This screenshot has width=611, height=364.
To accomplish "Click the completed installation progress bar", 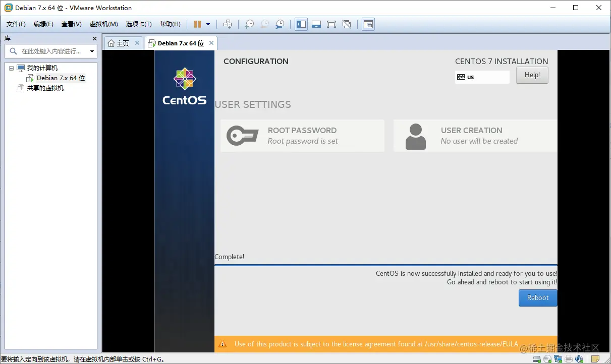I will tap(386, 265).
